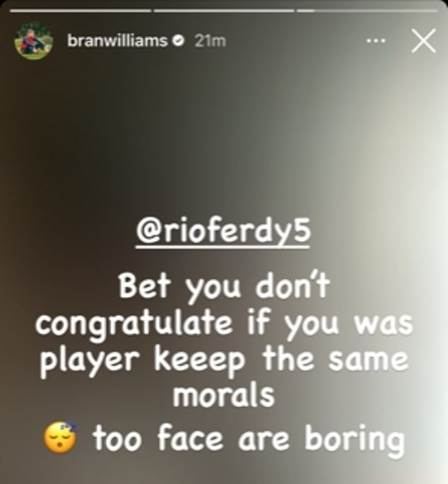Click the verified badge beside branwilliams
Screen dimensions: 448x484
pyautogui.click(x=179, y=40)
